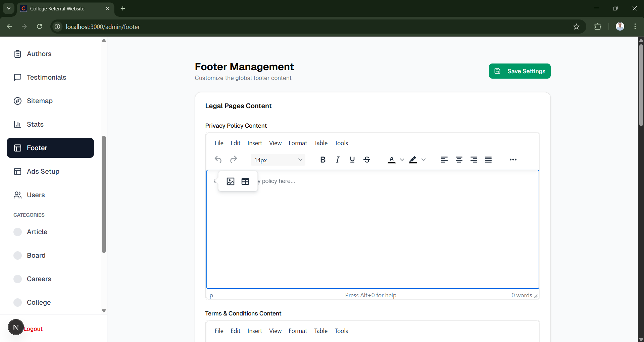The width and height of the screenshot is (644, 342).
Task: Justify text alignment in editor
Action: tap(488, 160)
